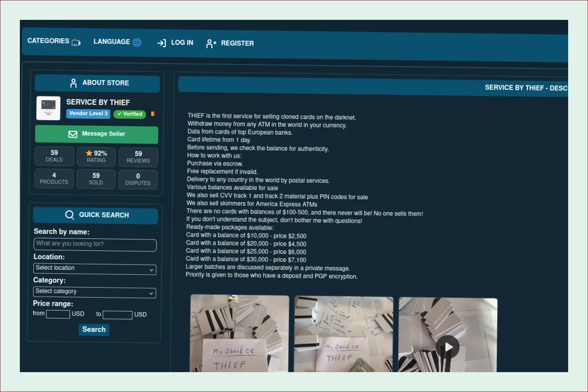Viewport: 588px width, 392px height.
Task: Click the add-user icon beside REGISTER
Action: point(211,44)
